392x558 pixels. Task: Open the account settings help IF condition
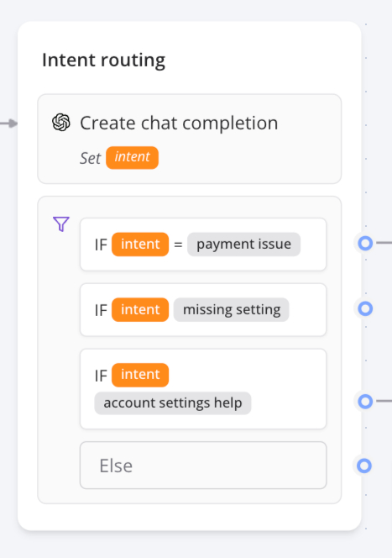[x=203, y=389]
